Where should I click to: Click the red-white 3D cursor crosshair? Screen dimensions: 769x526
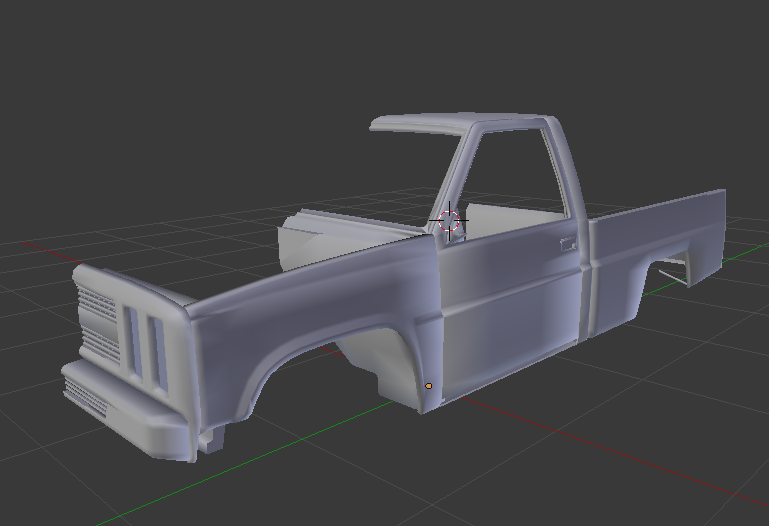(449, 221)
